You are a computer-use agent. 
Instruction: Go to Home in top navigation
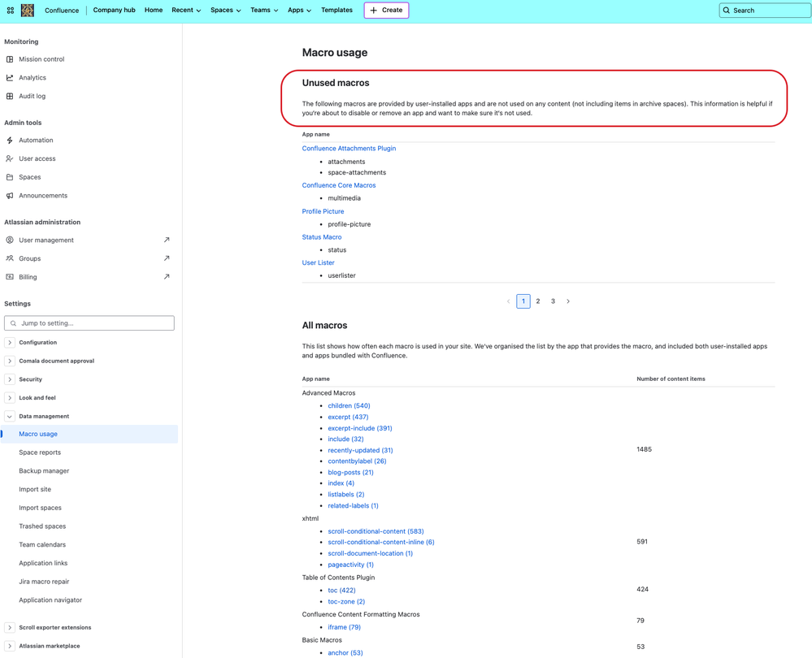click(x=154, y=11)
